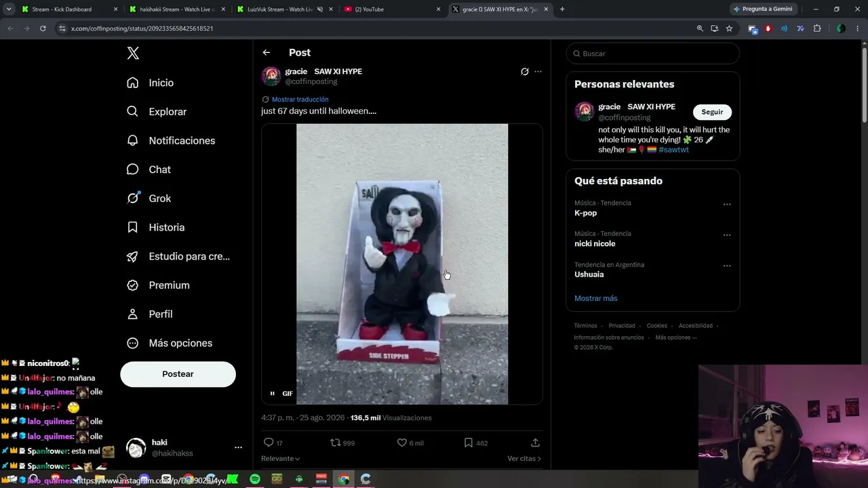The image size is (868, 488).
Task: Click the install app icon in address bar
Action: (x=715, y=28)
